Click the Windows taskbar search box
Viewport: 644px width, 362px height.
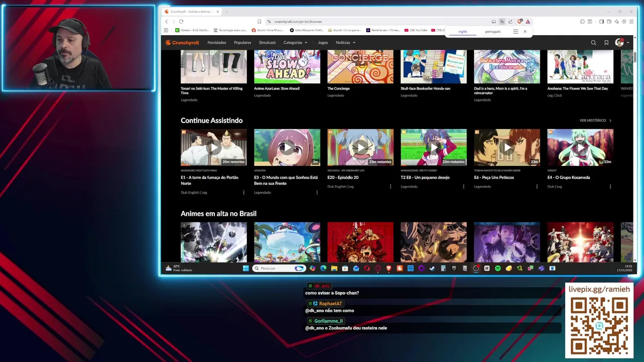279,268
